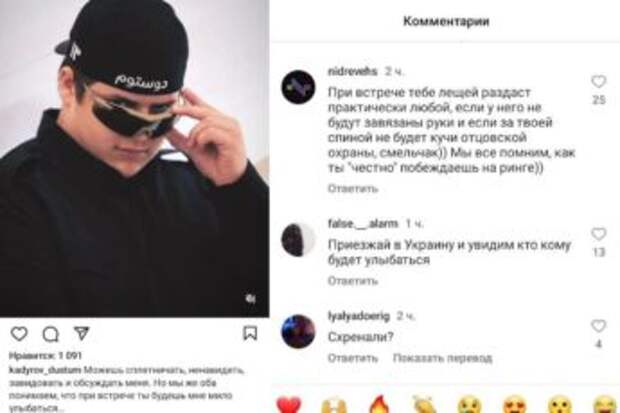
Task: Open comments via speech bubble icon
Action: 50,334
